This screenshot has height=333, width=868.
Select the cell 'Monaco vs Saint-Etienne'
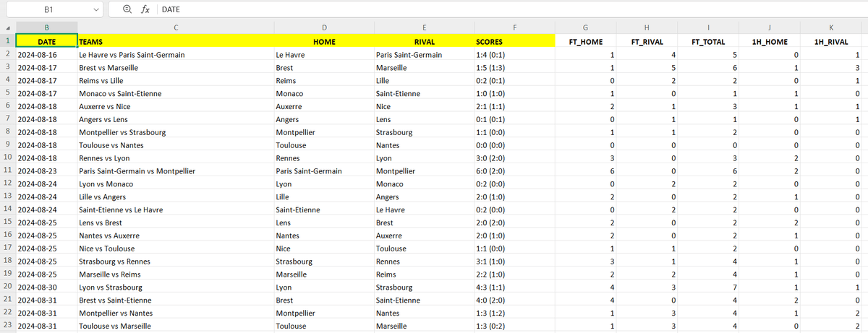point(120,93)
